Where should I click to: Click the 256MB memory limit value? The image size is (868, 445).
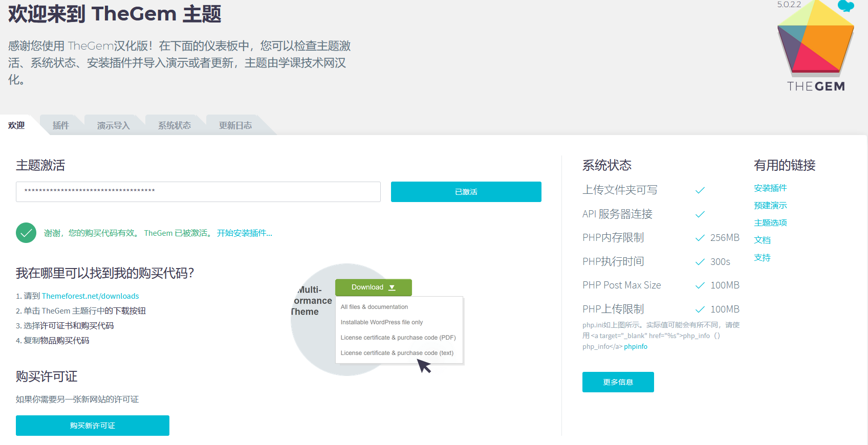pos(725,238)
